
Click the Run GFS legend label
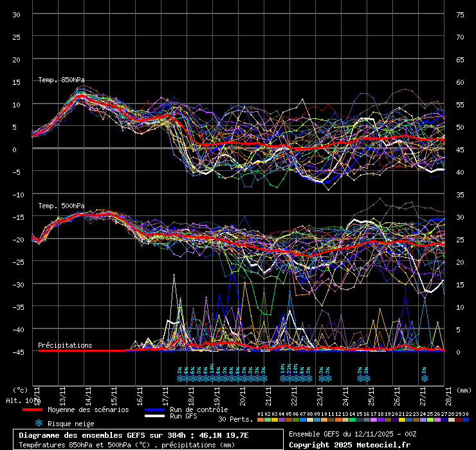[x=183, y=416]
